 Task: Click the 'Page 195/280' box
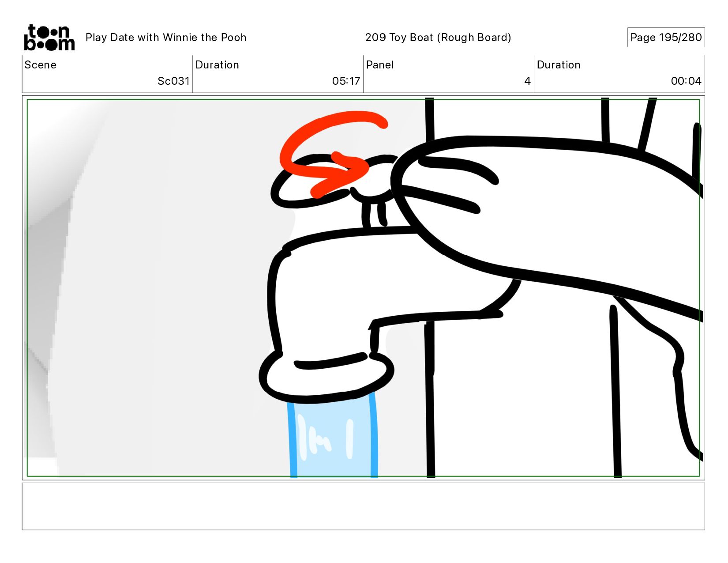click(666, 38)
